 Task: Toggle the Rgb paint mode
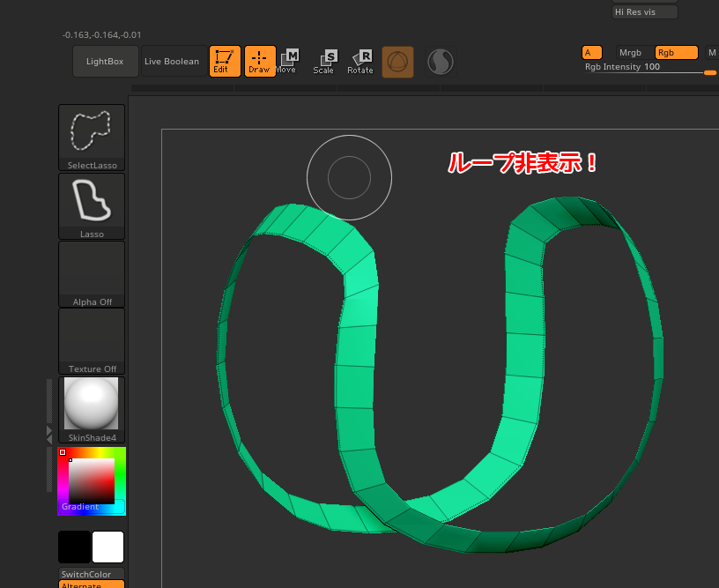(676, 53)
